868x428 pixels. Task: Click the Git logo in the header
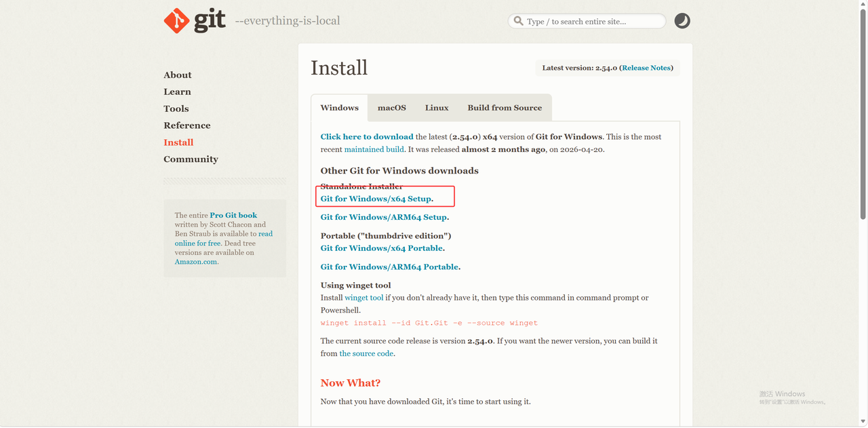point(195,21)
